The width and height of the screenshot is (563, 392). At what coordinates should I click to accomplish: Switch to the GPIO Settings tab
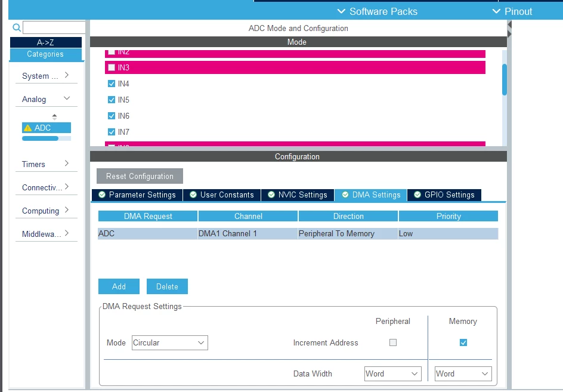(444, 195)
